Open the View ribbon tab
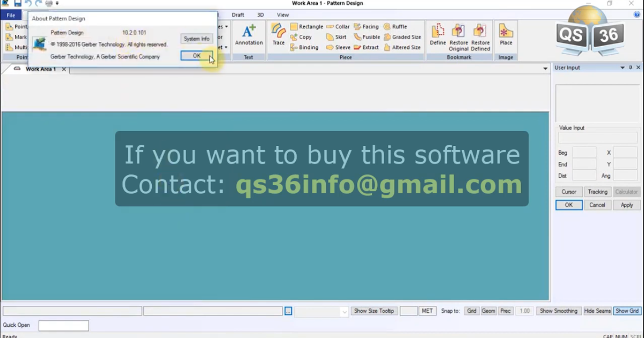This screenshot has height=338, width=644. pos(283,15)
